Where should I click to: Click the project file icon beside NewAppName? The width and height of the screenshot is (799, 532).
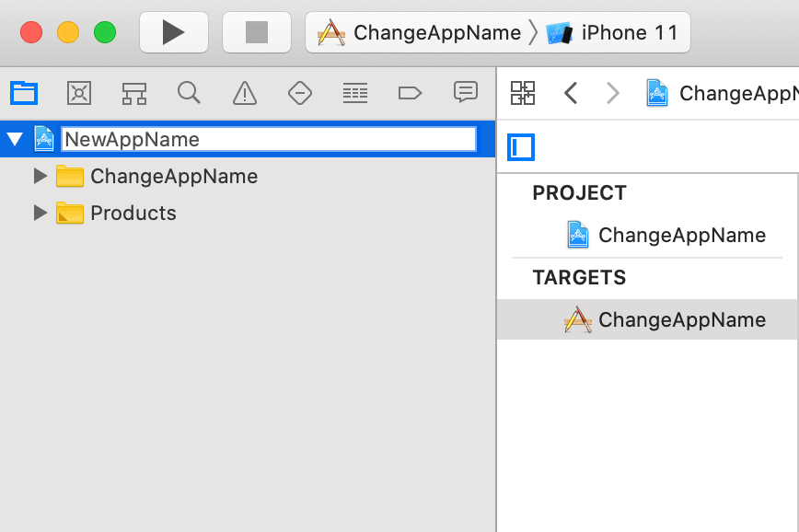(44, 139)
